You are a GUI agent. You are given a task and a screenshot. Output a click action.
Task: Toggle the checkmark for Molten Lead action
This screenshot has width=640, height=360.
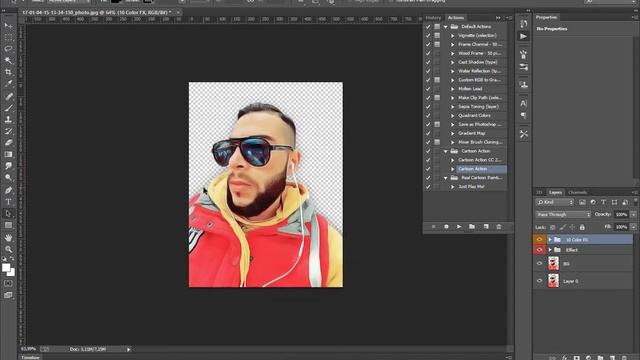(428, 89)
